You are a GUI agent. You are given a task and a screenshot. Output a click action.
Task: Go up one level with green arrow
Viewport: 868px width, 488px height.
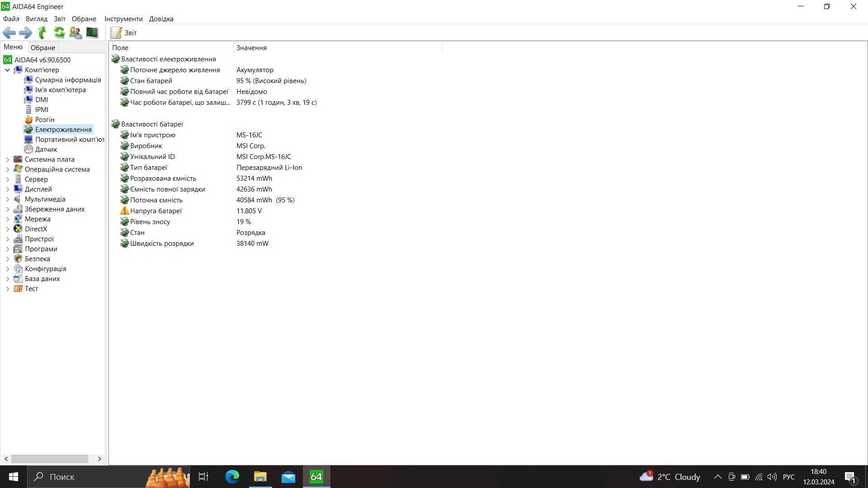point(42,33)
